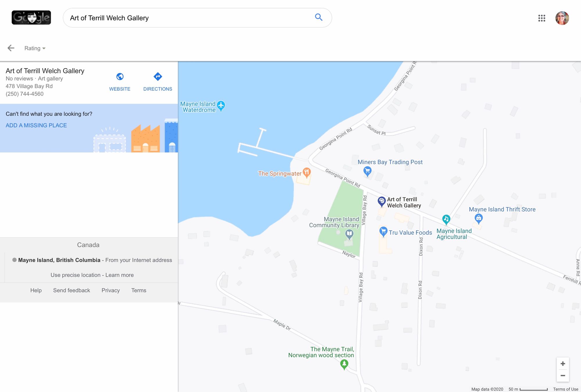
Task: Click the Google doodle logo
Action: 31,17
